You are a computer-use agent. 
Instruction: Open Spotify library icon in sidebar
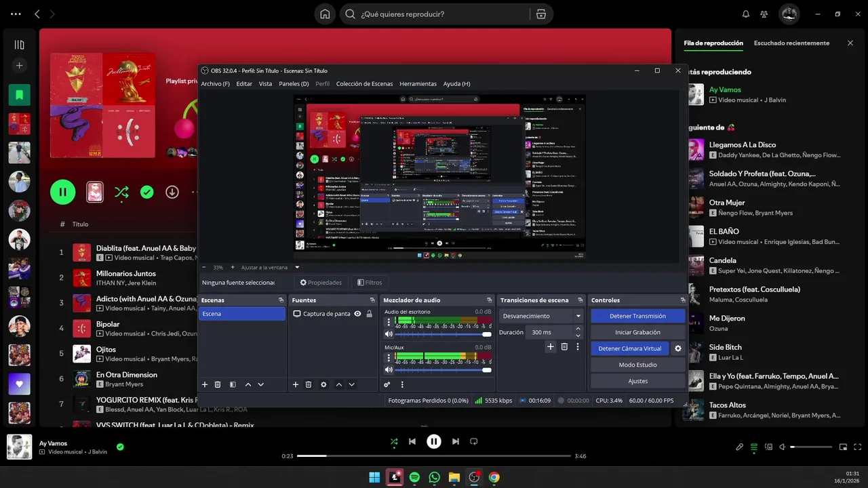coord(19,45)
